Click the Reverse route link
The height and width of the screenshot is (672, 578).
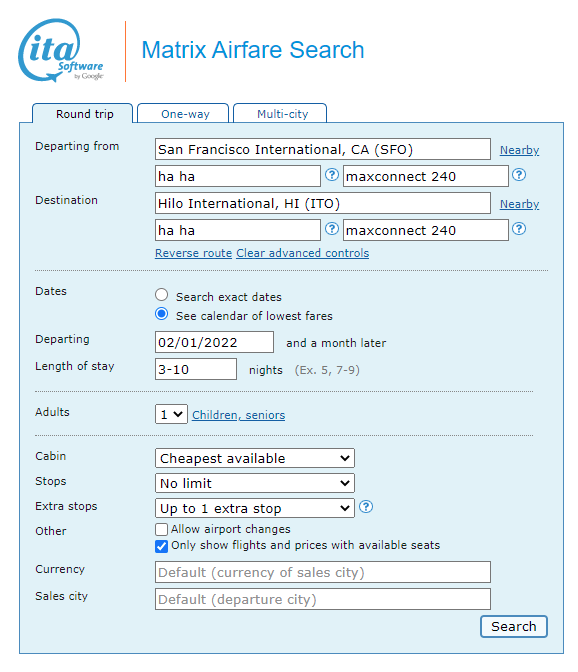[x=193, y=253]
